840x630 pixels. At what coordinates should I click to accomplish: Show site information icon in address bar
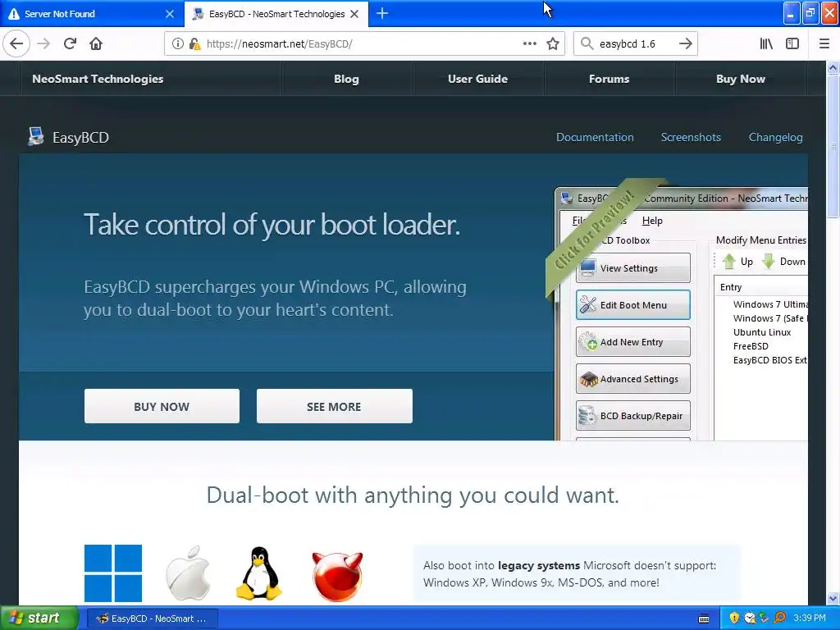[x=178, y=44]
